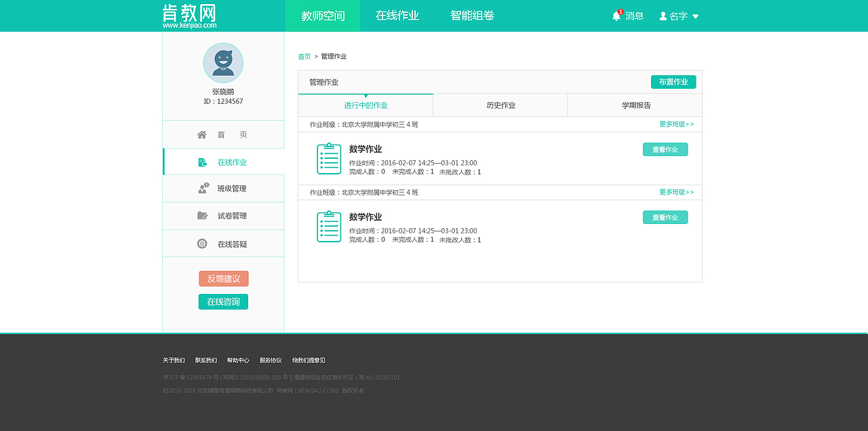Open 在线作业 in the sidebar menu
Image resolution: width=868 pixels, height=431 pixels.
[x=223, y=162]
